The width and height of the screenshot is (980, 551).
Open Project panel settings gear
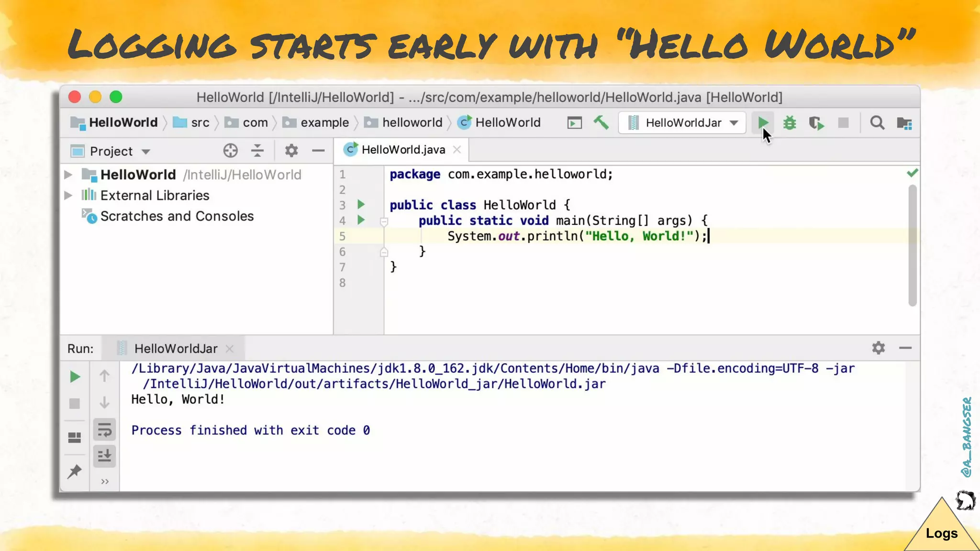(x=291, y=151)
